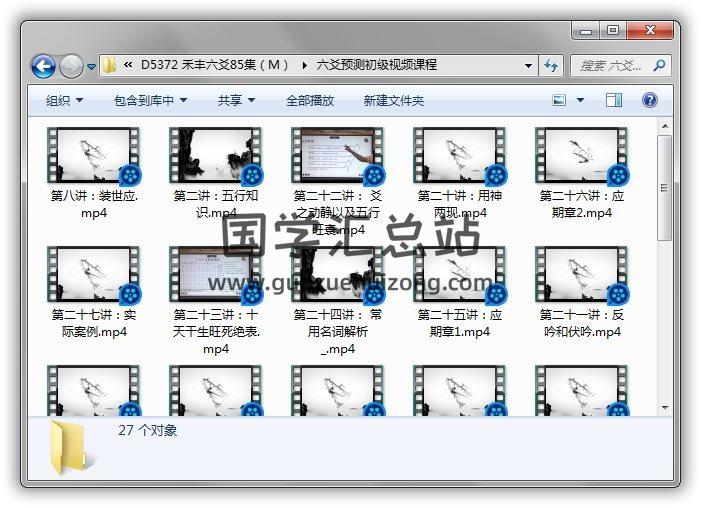The width and height of the screenshot is (701, 508).
Task: Open the 共享 menu
Action: click(x=236, y=101)
